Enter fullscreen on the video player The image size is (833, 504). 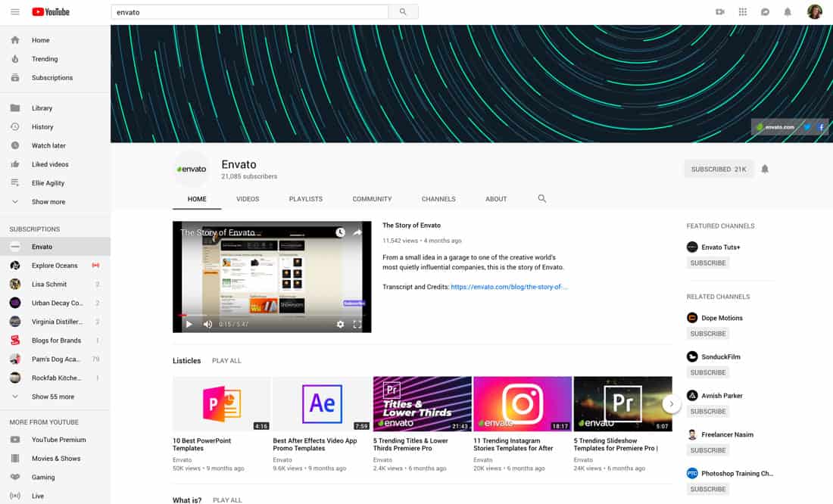point(357,324)
